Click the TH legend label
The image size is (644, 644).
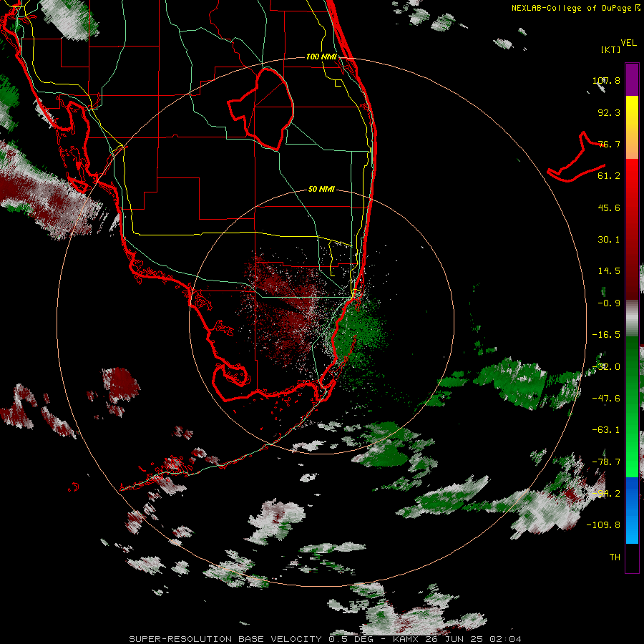[615, 557]
